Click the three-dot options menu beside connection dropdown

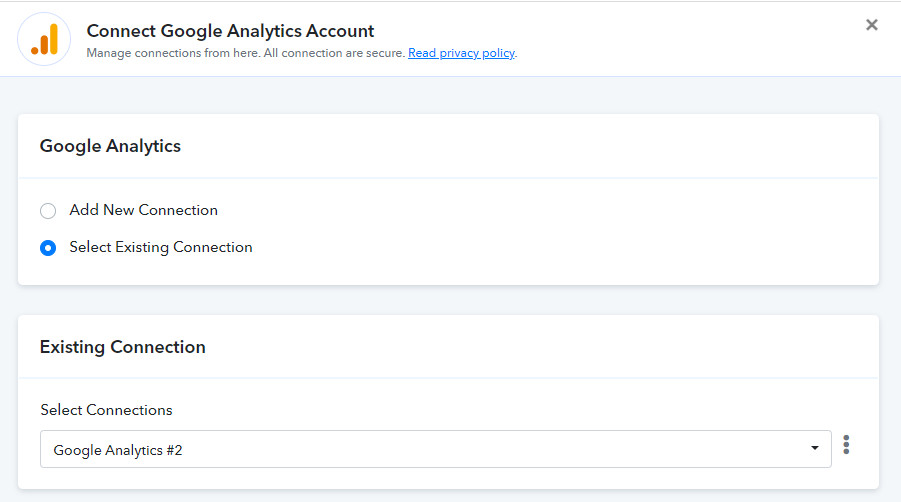(846, 445)
